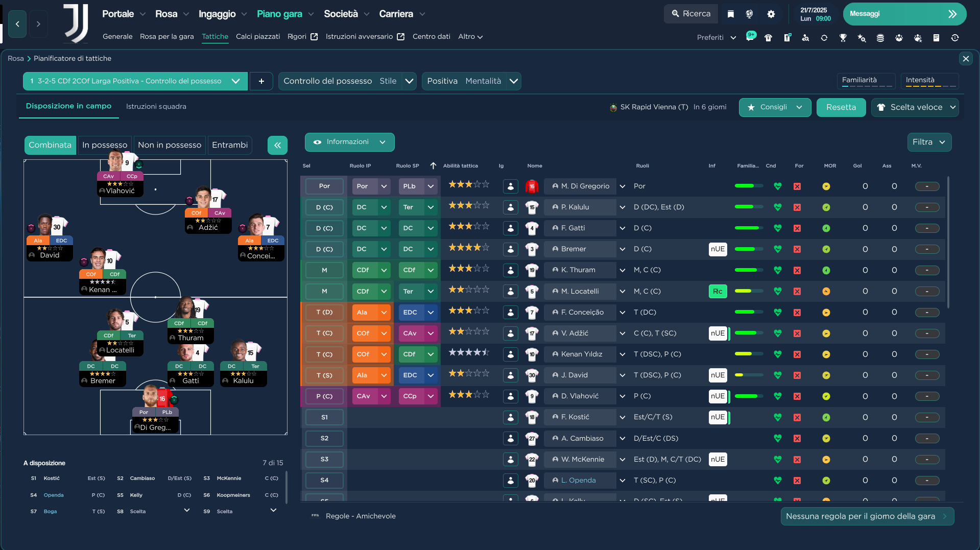Open the trophy competitions icon

coord(843,37)
